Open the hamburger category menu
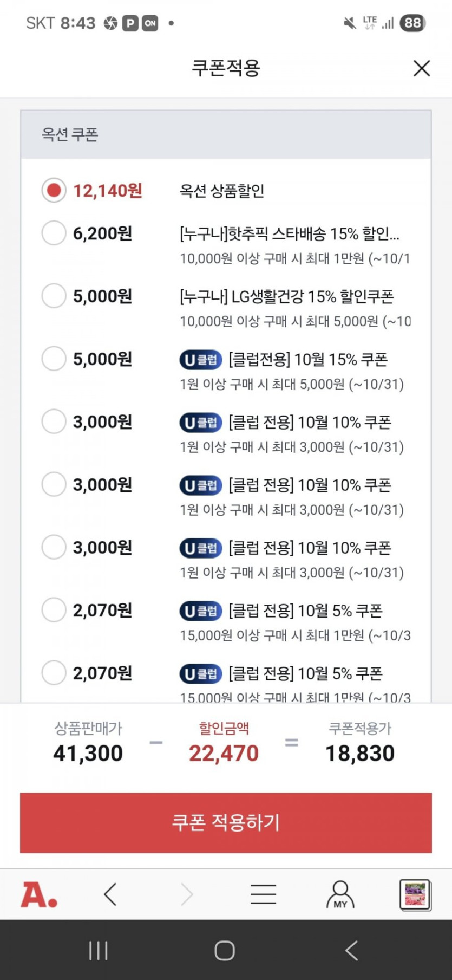 pos(263,894)
